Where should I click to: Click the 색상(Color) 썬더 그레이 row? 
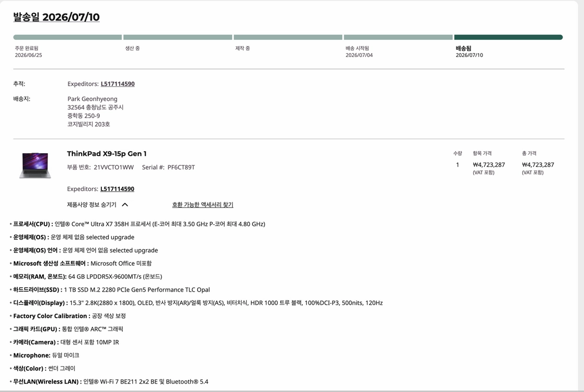42,368
